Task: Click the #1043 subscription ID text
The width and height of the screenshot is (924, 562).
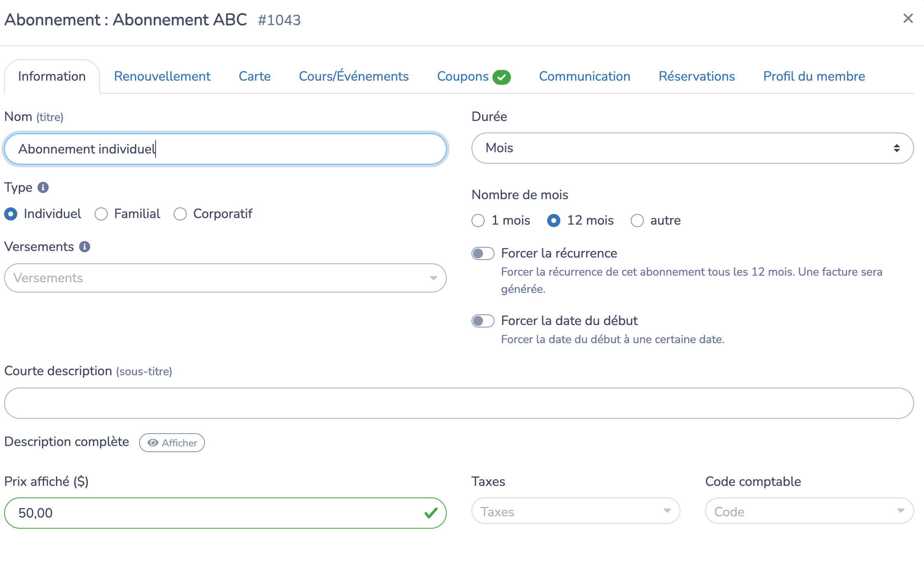Action: (x=279, y=20)
